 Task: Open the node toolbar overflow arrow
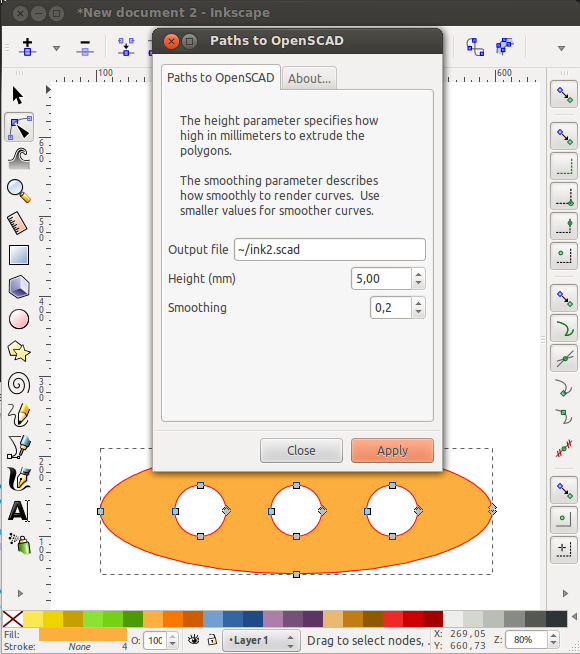point(561,48)
